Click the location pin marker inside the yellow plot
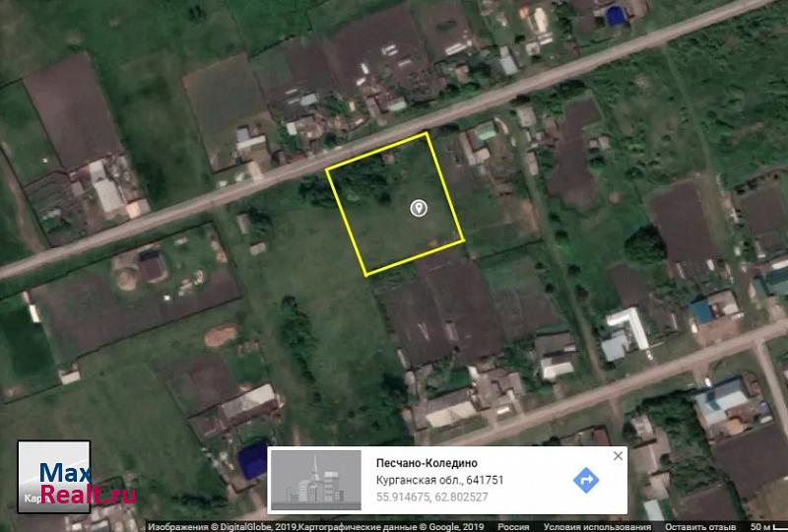Screen dimensions: 788x532 point(419,208)
